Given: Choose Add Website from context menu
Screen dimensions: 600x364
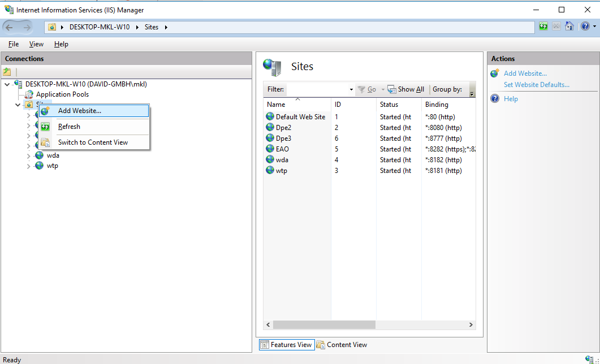Looking at the screenshot, I should click(79, 111).
